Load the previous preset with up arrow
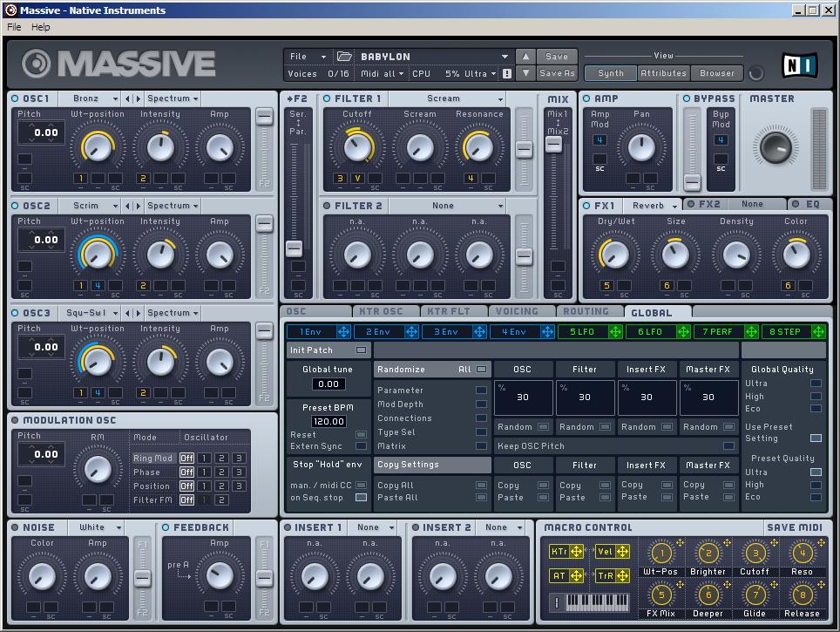Image resolution: width=840 pixels, height=632 pixels. 525,57
